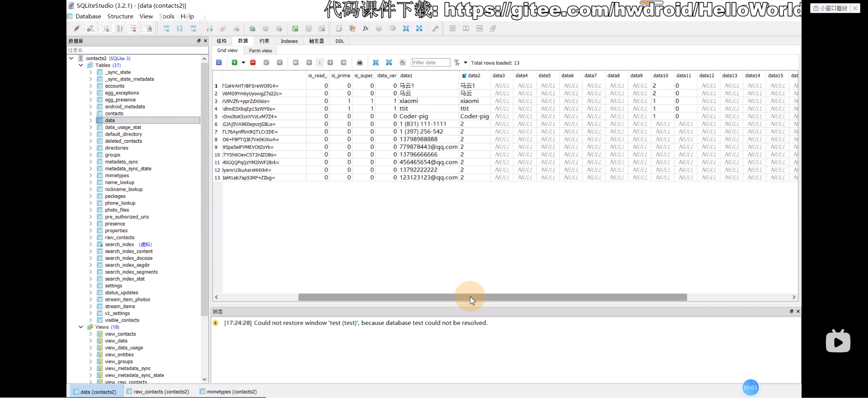Viewport: 868px width, 398px height.
Task: Float the status panel with the undock icon
Action: pos(792,311)
